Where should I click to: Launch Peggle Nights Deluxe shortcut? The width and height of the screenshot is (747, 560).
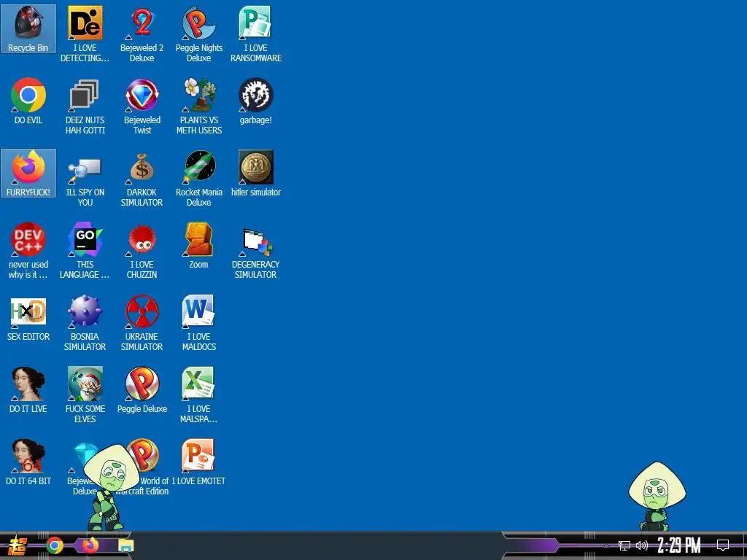[198, 34]
